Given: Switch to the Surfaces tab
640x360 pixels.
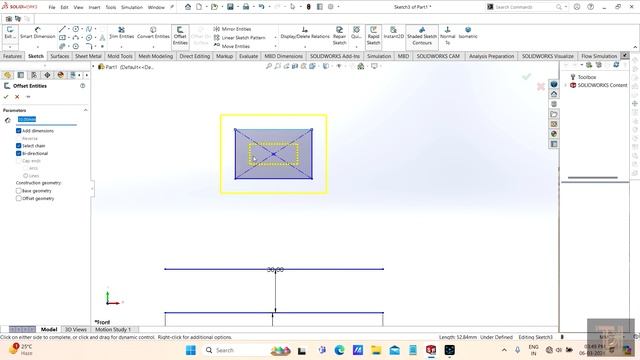Looking at the screenshot, I should 60,56.
